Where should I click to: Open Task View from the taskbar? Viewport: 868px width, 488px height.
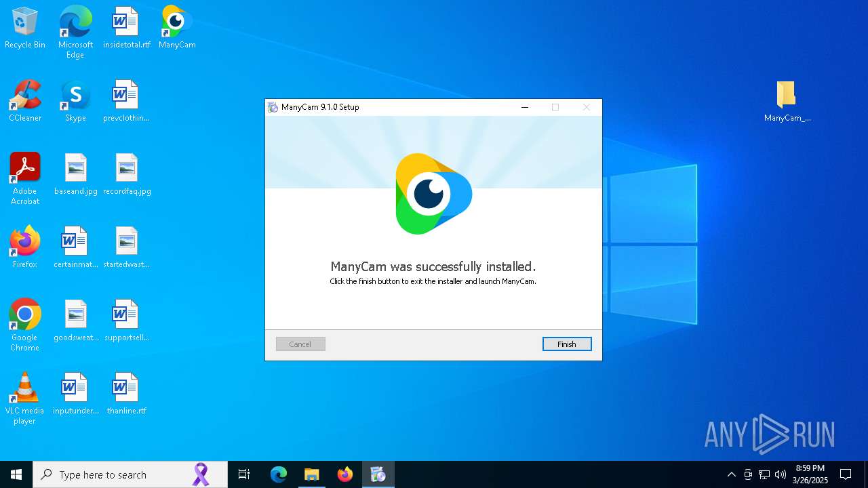pos(244,474)
